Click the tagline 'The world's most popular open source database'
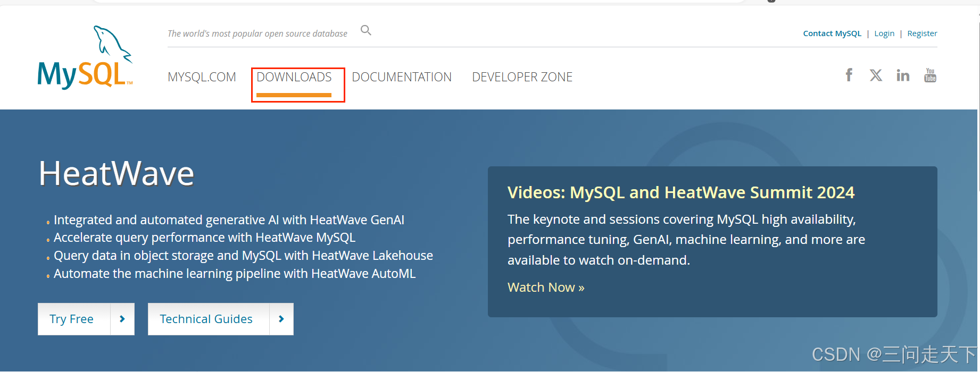The height and width of the screenshot is (372, 980). (x=258, y=33)
